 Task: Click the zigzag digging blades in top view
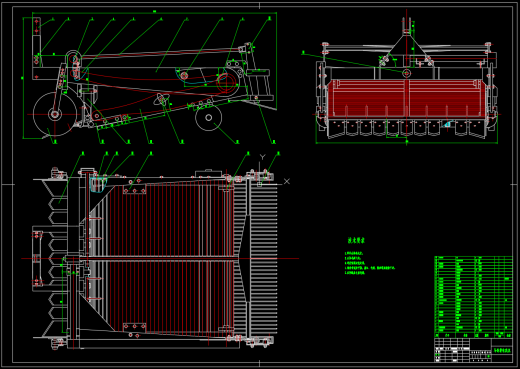pyautogui.click(x=53, y=258)
